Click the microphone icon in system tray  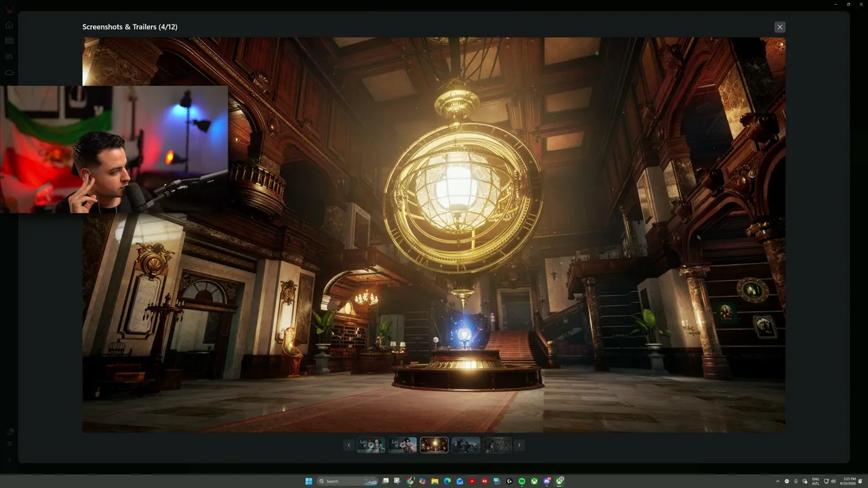[x=795, y=481]
